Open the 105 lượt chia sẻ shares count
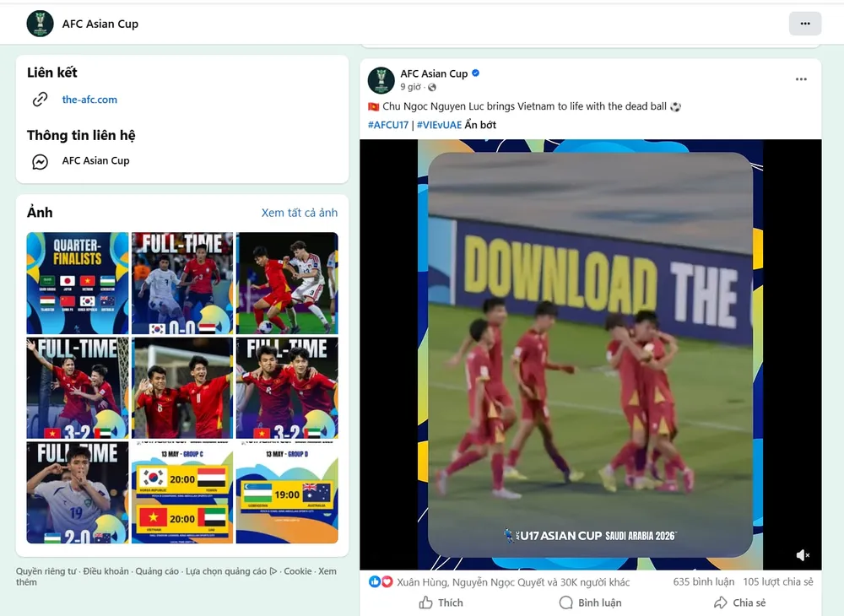 (x=778, y=581)
